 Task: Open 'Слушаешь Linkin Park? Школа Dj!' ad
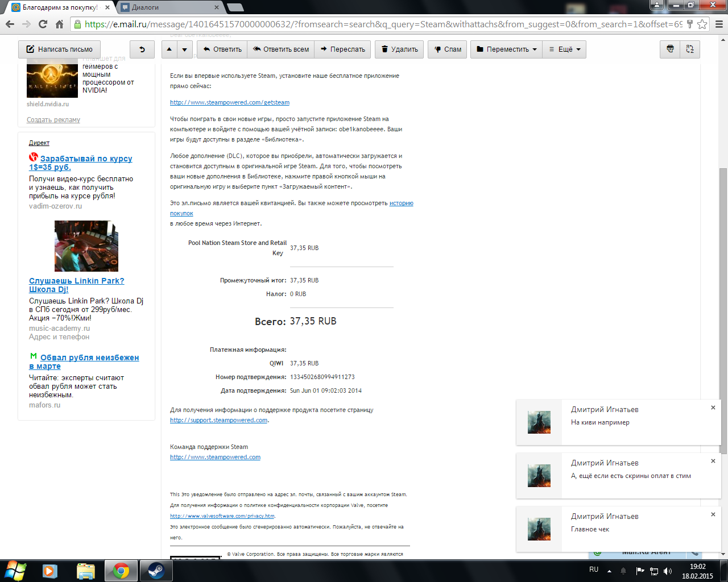point(76,285)
